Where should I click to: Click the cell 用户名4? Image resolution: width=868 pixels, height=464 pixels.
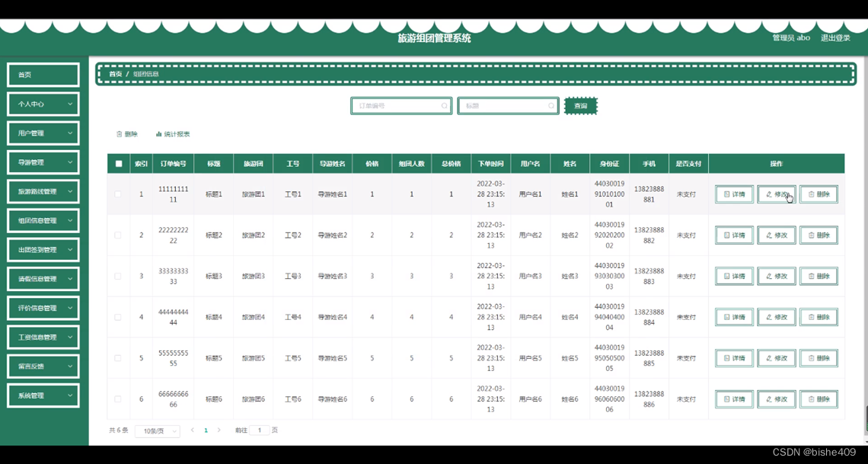[x=531, y=317]
